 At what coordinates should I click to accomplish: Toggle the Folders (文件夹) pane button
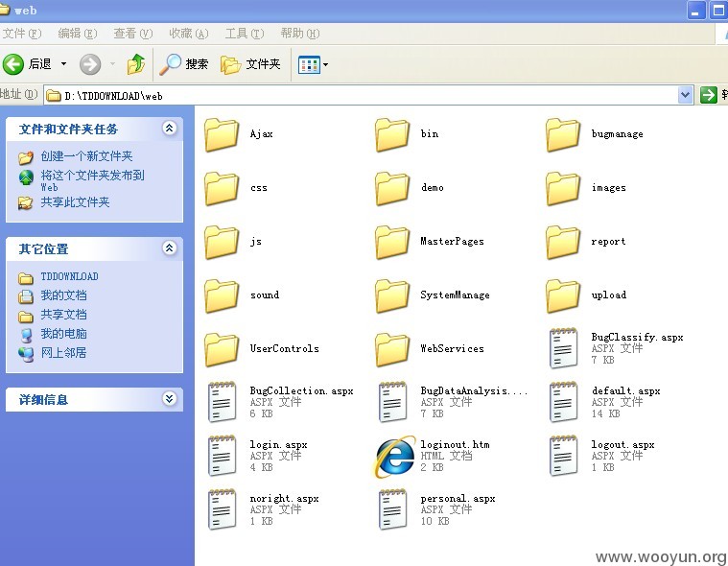coord(250,64)
